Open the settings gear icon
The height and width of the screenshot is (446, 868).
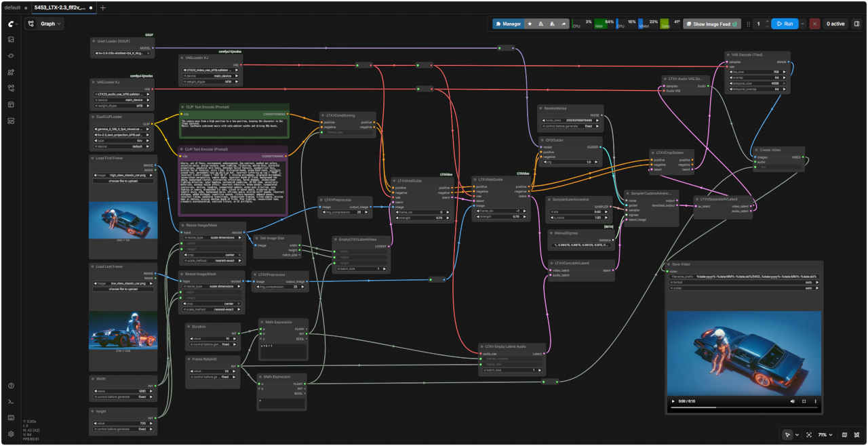[x=11, y=434]
